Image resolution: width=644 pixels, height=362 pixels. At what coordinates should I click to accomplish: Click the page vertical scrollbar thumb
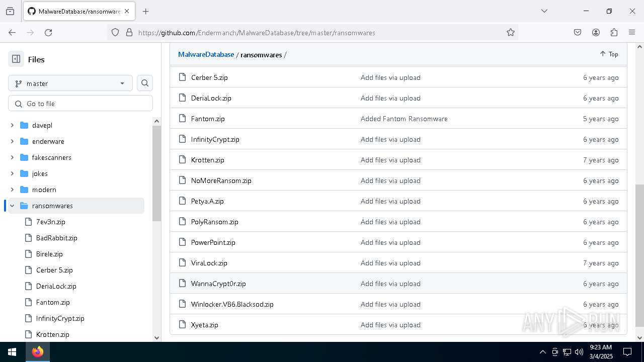click(x=639, y=255)
